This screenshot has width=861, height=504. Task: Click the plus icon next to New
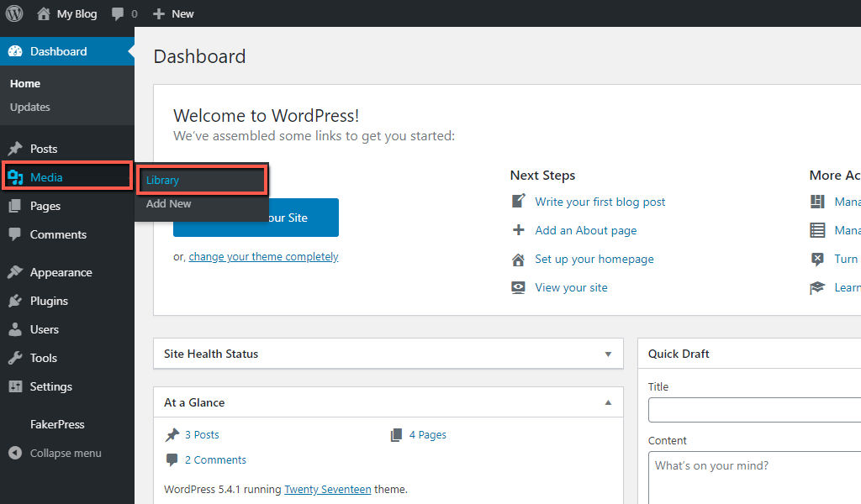pos(159,13)
